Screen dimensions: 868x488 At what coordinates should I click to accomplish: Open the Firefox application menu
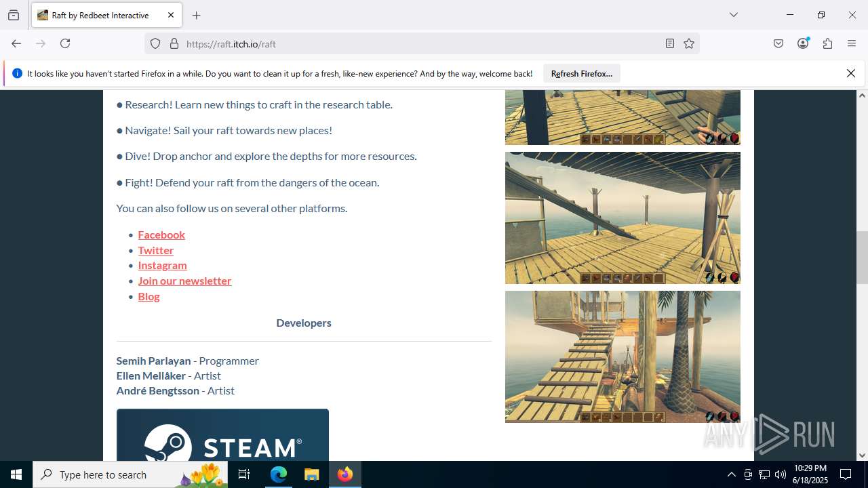pyautogui.click(x=852, y=43)
